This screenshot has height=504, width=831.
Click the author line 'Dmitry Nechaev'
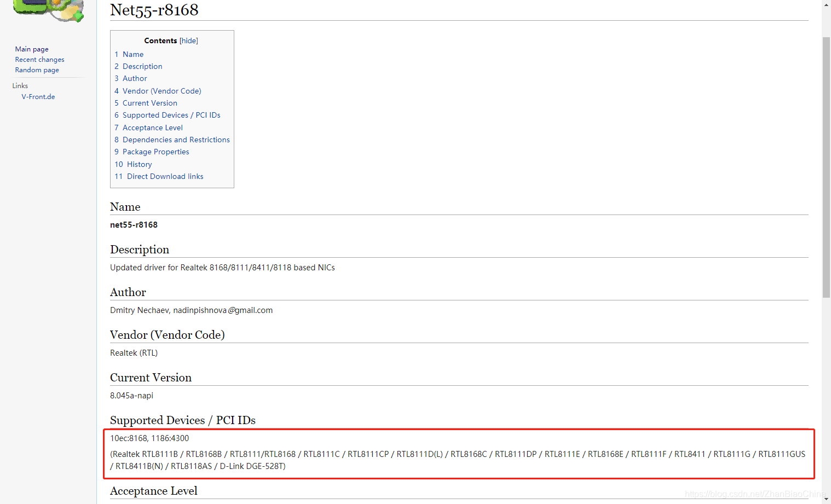(191, 310)
